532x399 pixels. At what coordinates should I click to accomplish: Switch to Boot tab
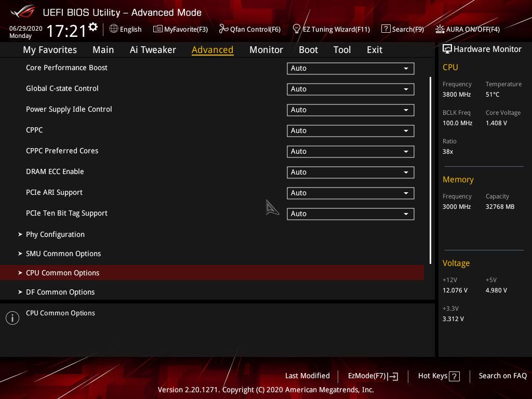click(x=308, y=50)
